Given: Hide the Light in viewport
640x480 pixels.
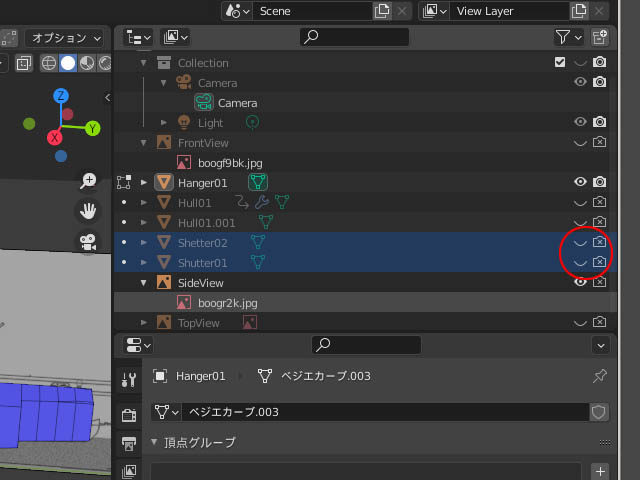Looking at the screenshot, I should coord(580,122).
